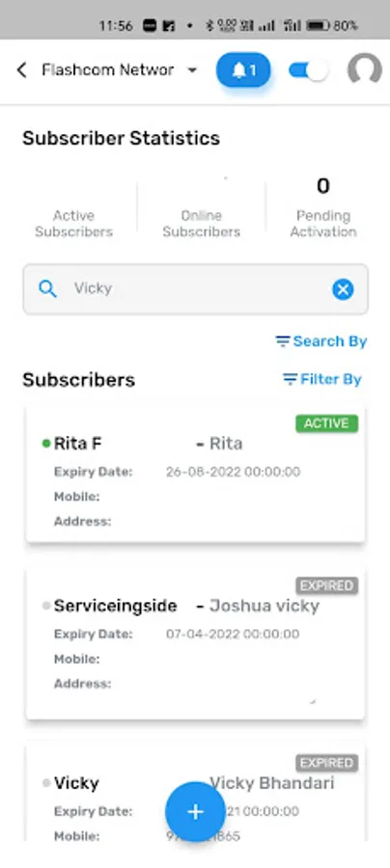Tap the back arrow icon
Image resolution: width=390 pixels, height=868 pixels.
click(x=21, y=70)
